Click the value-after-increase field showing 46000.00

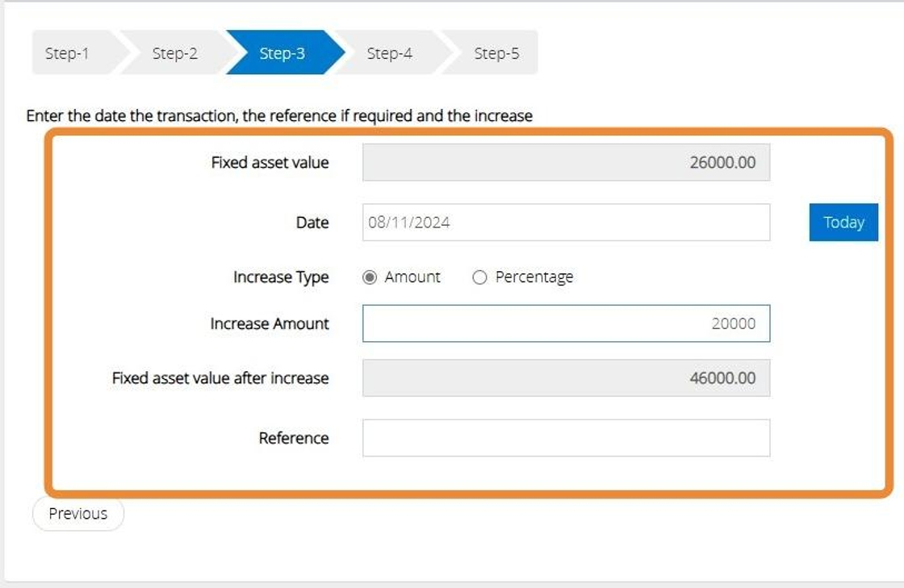point(566,377)
